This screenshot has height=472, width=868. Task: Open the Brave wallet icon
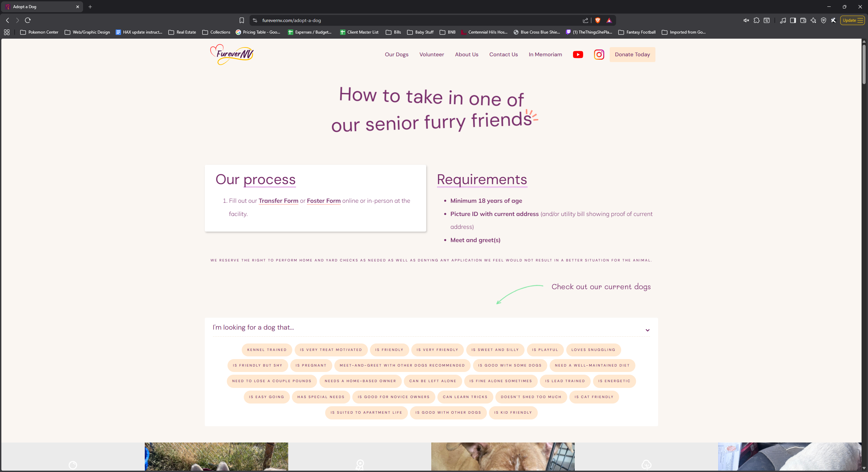point(803,20)
